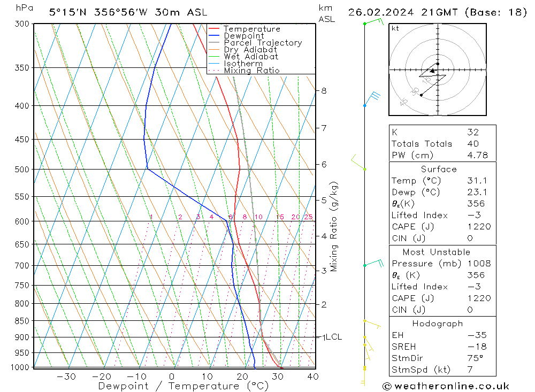Click the 'Surface' section heading

[x=439, y=169]
